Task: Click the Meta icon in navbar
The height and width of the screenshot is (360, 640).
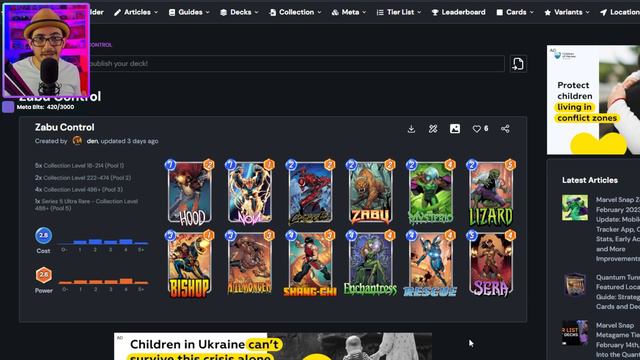Action: (335, 13)
